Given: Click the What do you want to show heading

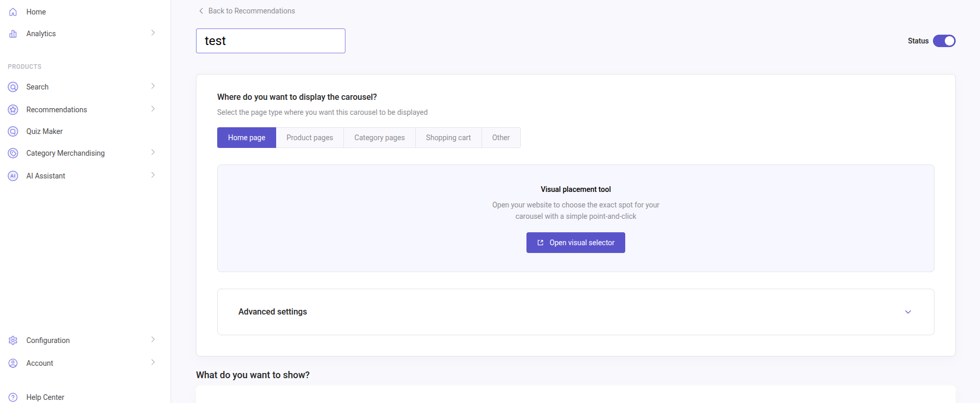Looking at the screenshot, I should click(253, 375).
